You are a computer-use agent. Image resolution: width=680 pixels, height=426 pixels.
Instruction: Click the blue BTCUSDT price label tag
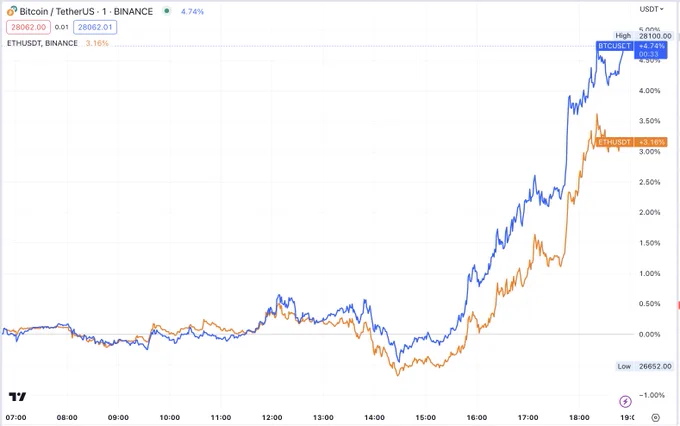[615, 46]
